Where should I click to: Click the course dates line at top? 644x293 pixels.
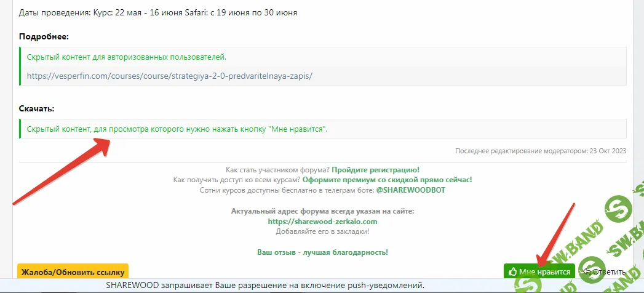coord(158,12)
